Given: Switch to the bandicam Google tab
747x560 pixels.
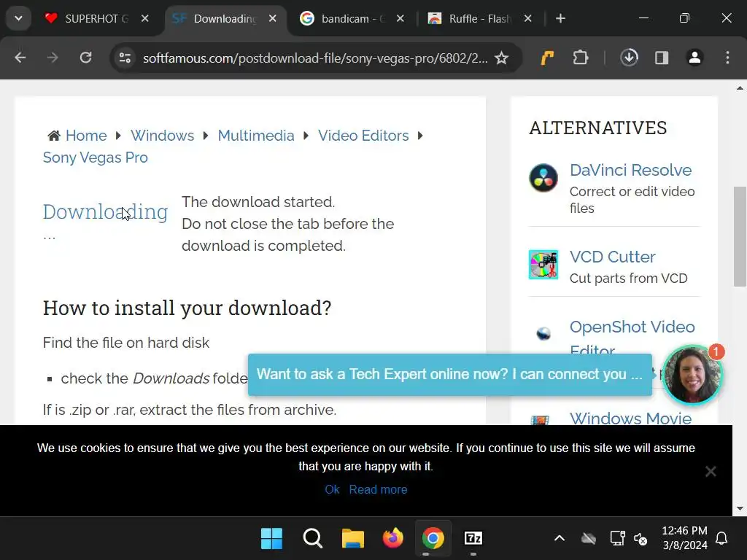Looking at the screenshot, I should pyautogui.click(x=352, y=18).
